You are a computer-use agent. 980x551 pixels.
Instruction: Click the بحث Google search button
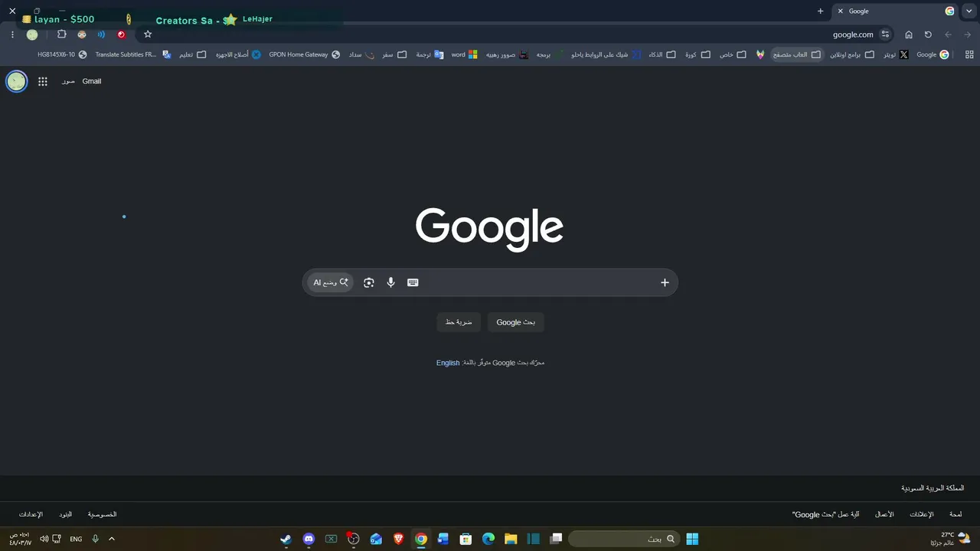coord(516,322)
